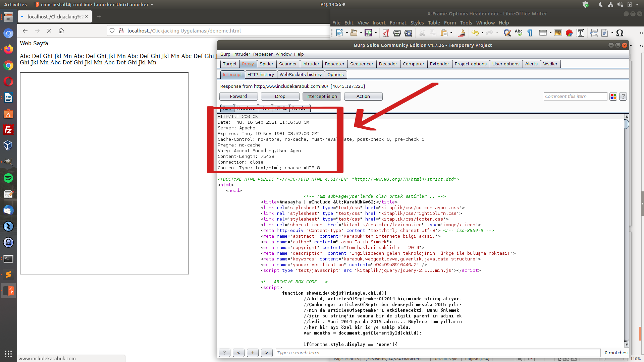Click the Comment this item field
644x362 pixels.
(575, 97)
